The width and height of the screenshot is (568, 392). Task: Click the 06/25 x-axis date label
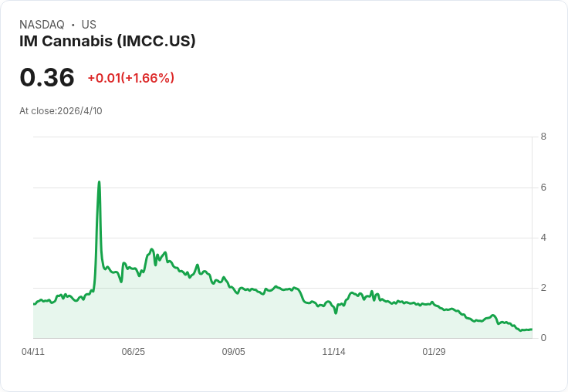133,351
